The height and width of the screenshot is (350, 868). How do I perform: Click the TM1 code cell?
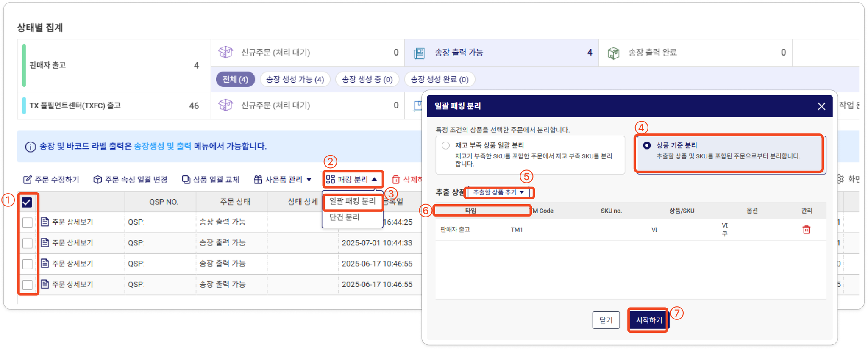(x=517, y=230)
